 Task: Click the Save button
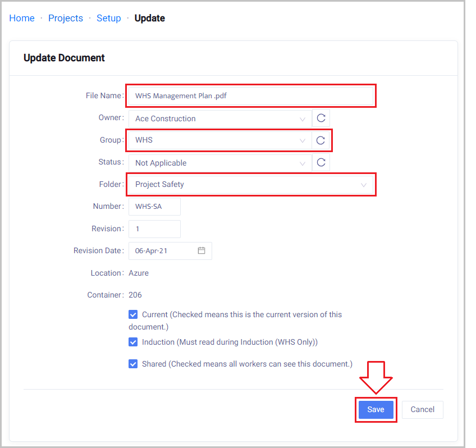376,409
